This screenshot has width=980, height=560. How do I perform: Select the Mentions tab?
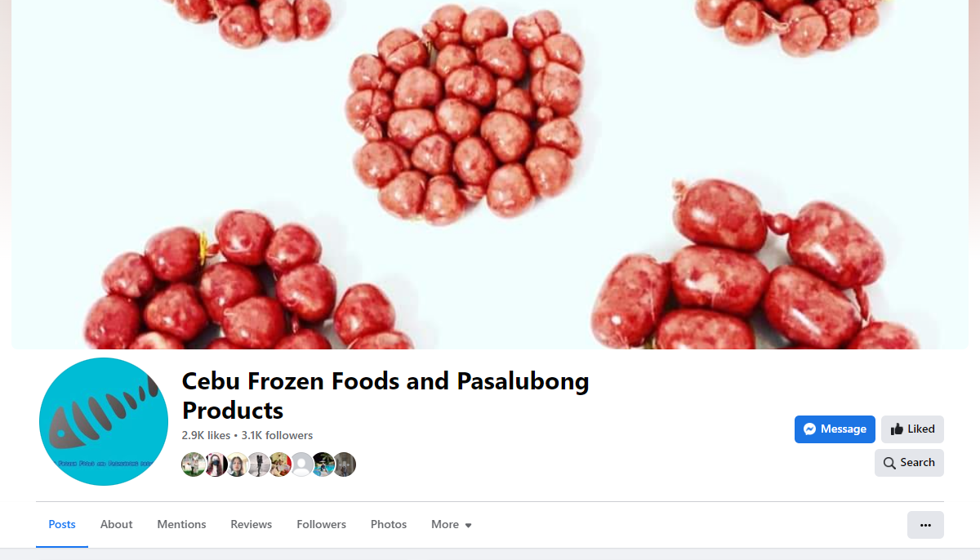pos(181,525)
